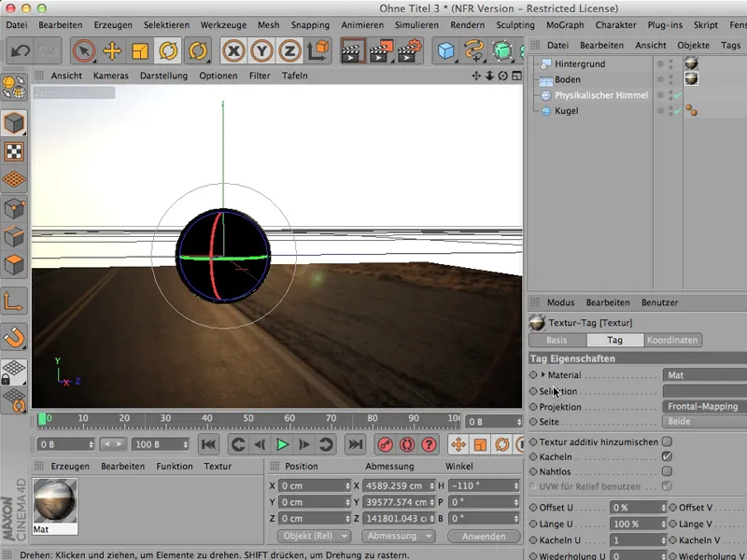Jump to the animation start
Image resolution: width=747 pixels, height=560 pixels.
[208, 444]
